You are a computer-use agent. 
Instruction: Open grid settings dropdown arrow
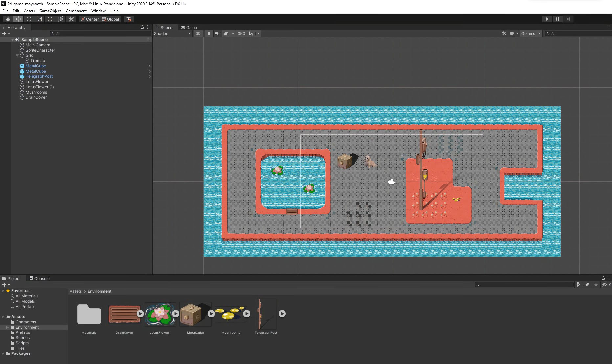(x=258, y=33)
